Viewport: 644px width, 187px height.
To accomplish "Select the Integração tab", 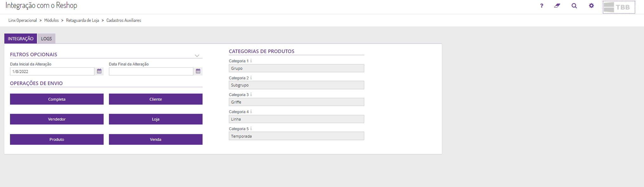I will pyautogui.click(x=21, y=39).
